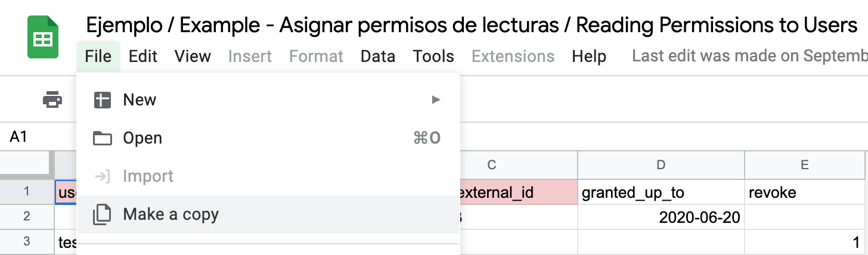
Task: Select Make a copy menu entry
Action: pyautogui.click(x=268, y=214)
